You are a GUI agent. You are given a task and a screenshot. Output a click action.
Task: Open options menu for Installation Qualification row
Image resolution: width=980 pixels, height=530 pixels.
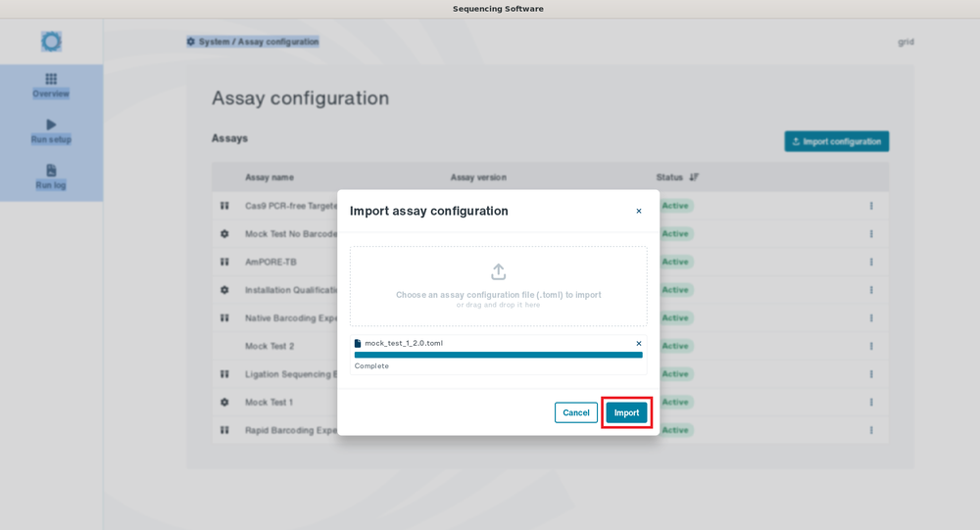pos(871,290)
